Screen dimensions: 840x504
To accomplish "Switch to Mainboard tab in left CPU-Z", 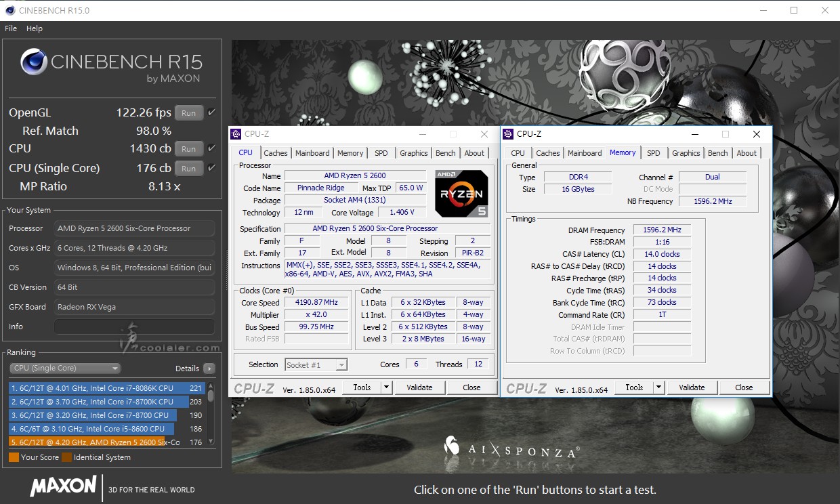I will pyautogui.click(x=312, y=153).
